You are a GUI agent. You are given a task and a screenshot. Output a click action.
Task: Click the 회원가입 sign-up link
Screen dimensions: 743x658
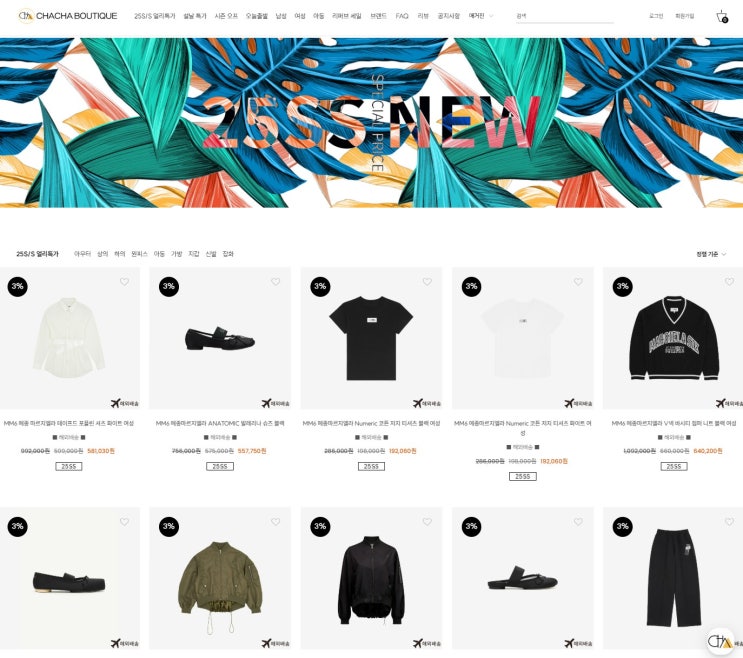[x=684, y=16]
